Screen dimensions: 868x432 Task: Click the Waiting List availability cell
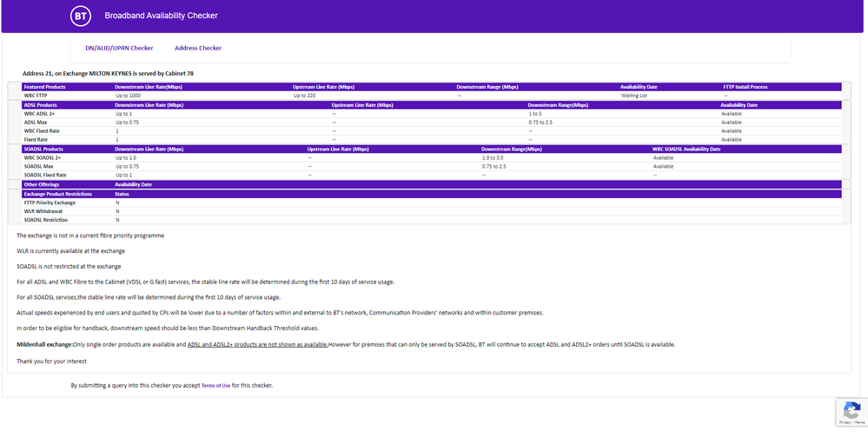pos(634,96)
